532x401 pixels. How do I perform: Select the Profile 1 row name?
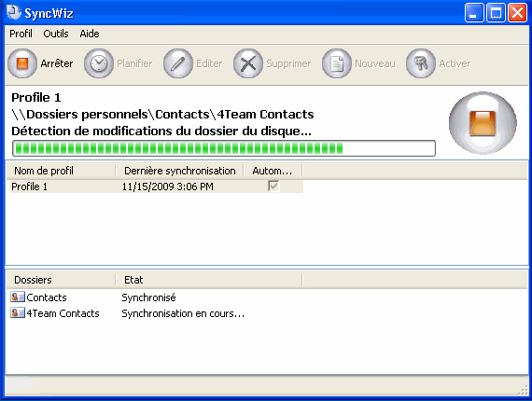pyautogui.click(x=29, y=187)
